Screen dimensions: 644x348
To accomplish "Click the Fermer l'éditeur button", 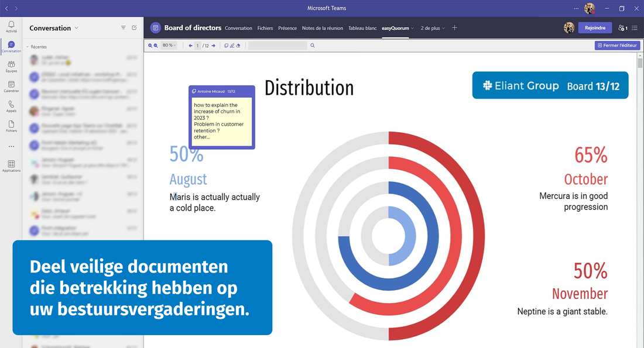I will [x=617, y=46].
